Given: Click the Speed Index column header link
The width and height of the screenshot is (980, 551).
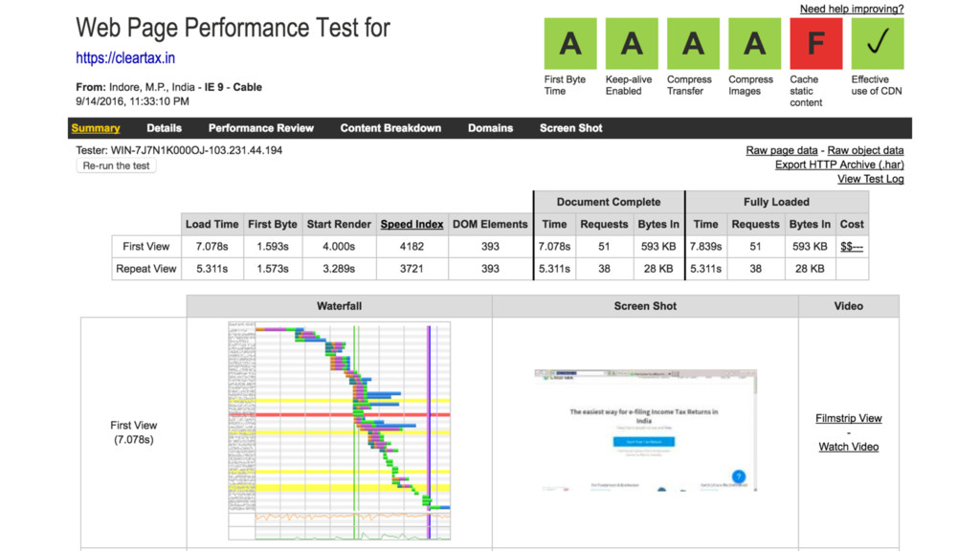Looking at the screenshot, I should [x=412, y=224].
